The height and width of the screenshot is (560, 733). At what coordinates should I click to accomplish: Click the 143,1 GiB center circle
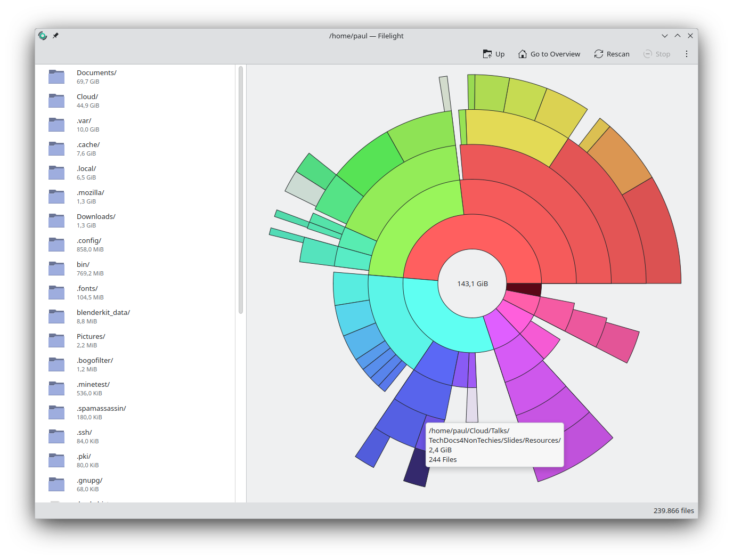point(472,283)
